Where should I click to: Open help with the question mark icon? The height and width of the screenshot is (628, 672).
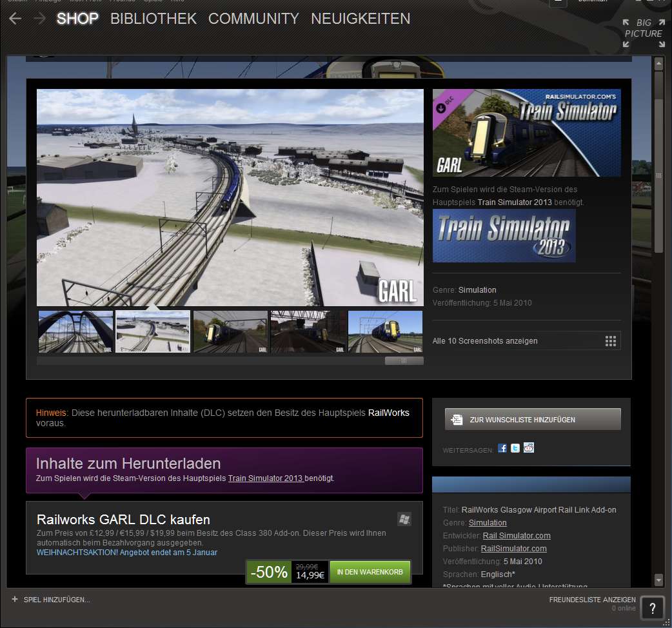point(652,608)
